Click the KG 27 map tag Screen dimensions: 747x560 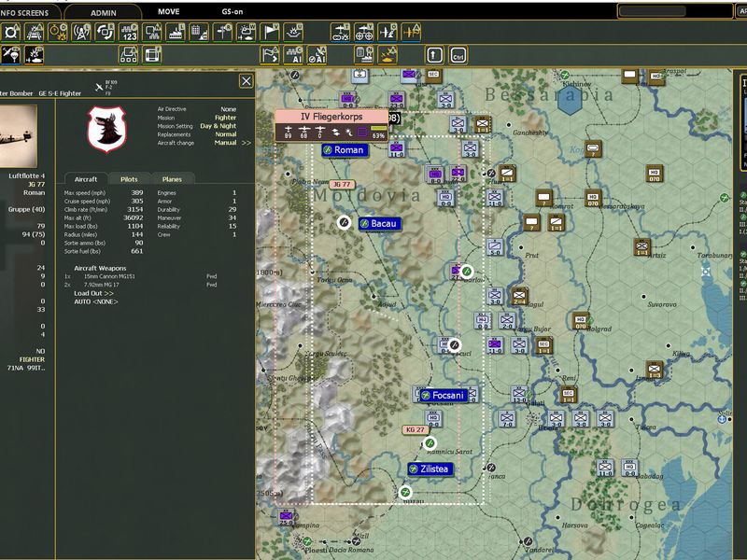pos(415,429)
